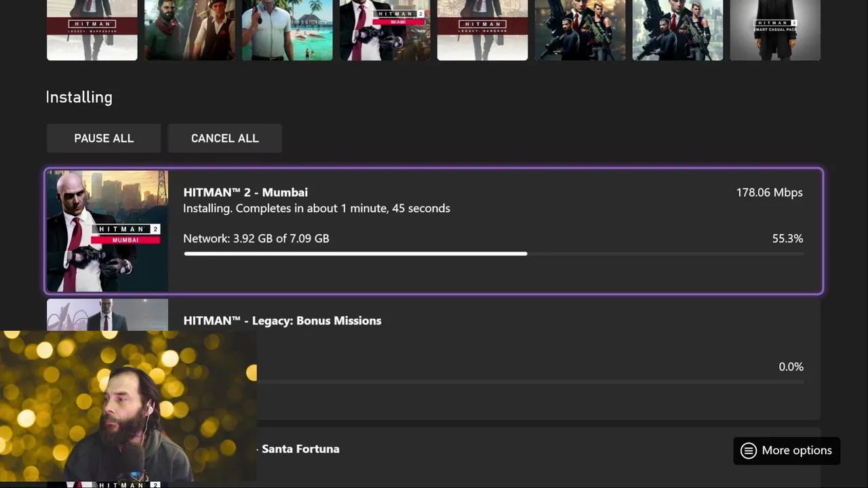Image resolution: width=868 pixels, height=488 pixels.
Task: Open the HITMAN Legacy: Marrakesh tile
Action: [92, 30]
